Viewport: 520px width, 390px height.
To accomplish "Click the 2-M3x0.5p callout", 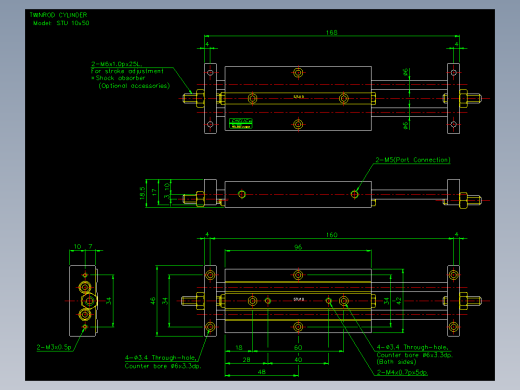I will (x=54, y=347).
